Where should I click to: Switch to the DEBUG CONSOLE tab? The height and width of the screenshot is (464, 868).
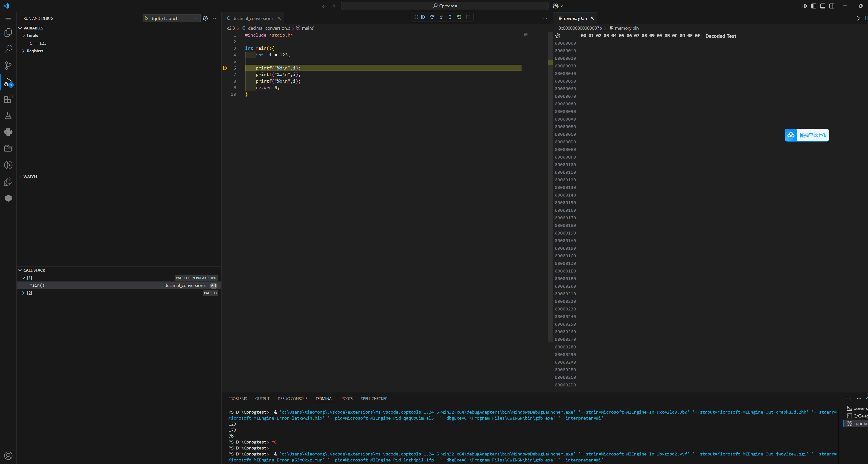coord(292,399)
